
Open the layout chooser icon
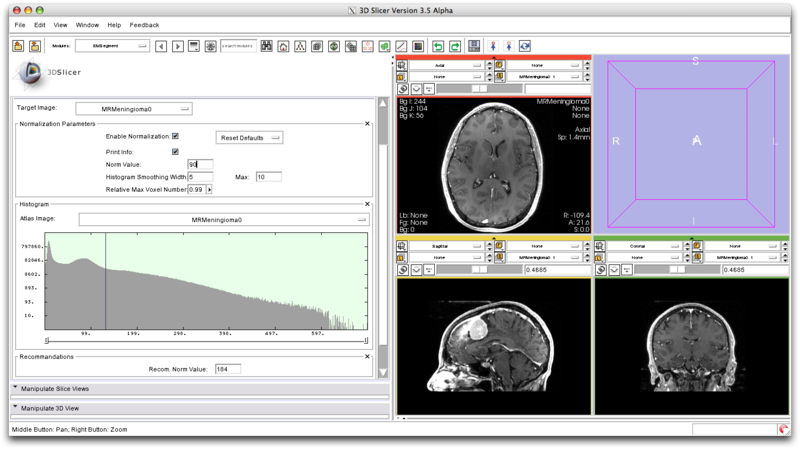click(x=474, y=46)
